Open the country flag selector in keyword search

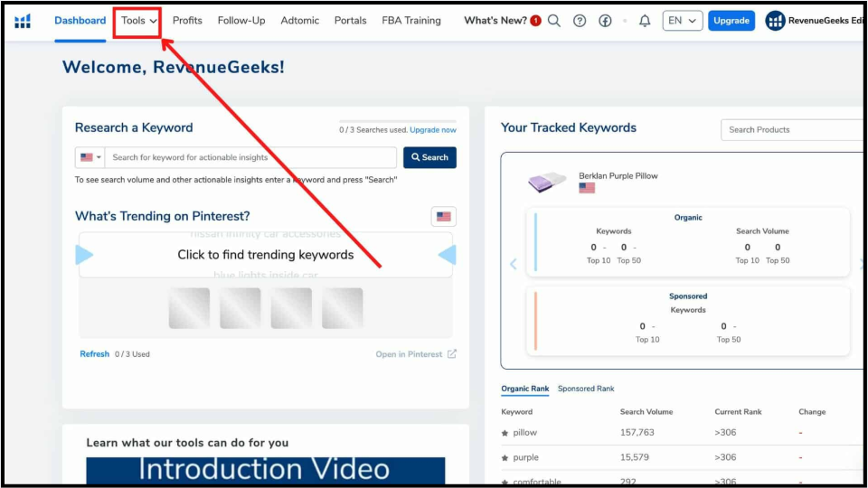point(90,157)
